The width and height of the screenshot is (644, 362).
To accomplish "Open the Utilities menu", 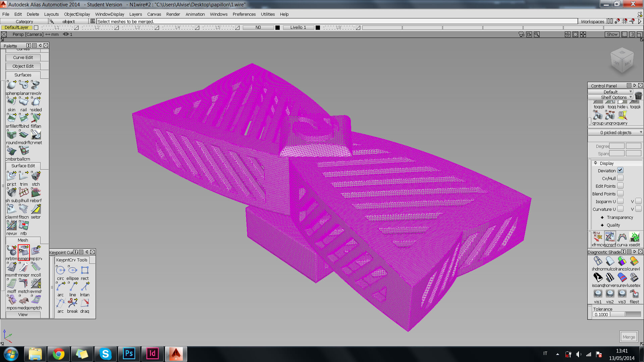I will [x=268, y=14].
